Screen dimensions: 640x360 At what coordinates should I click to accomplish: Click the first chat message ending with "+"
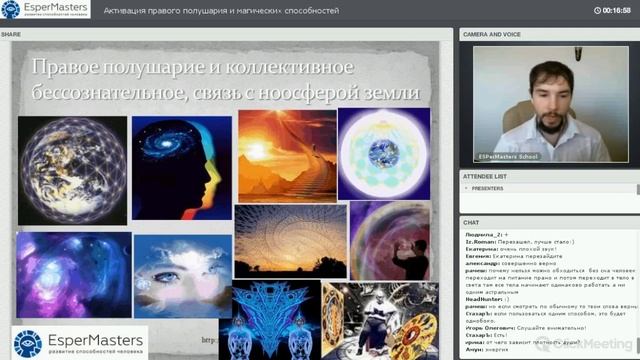[x=487, y=235]
